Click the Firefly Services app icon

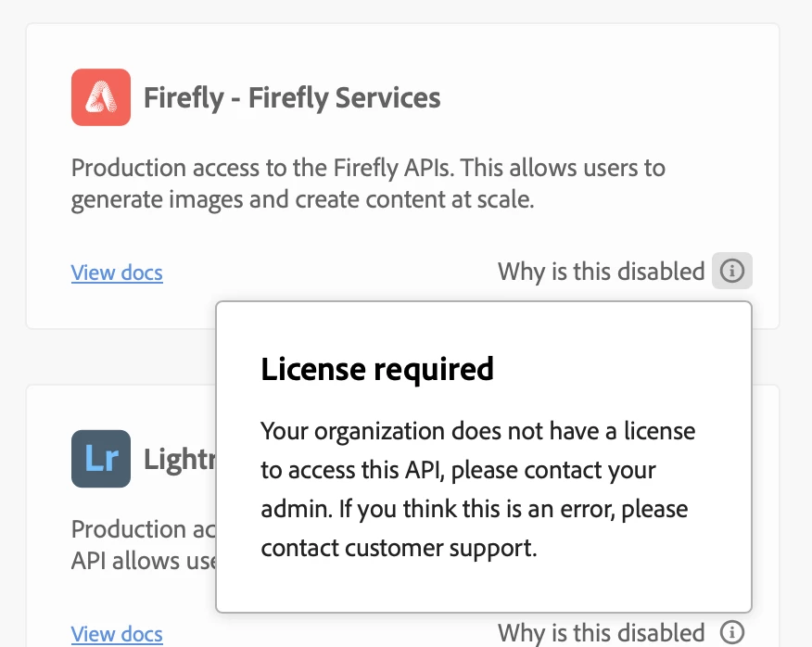point(101,97)
